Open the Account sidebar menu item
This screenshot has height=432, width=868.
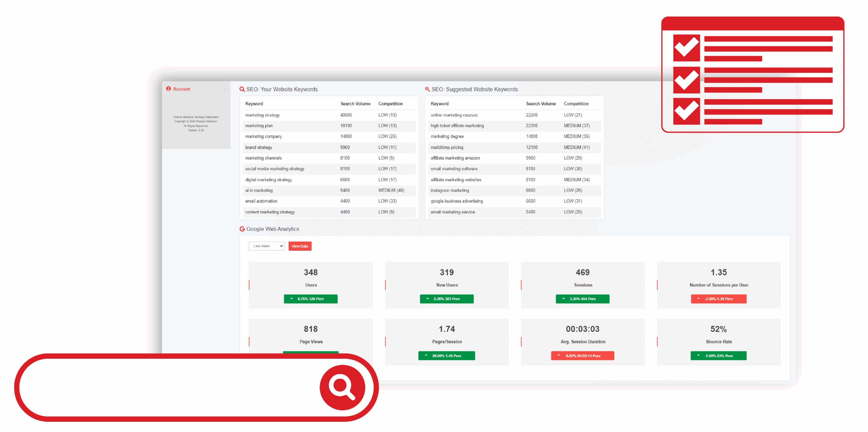[182, 89]
